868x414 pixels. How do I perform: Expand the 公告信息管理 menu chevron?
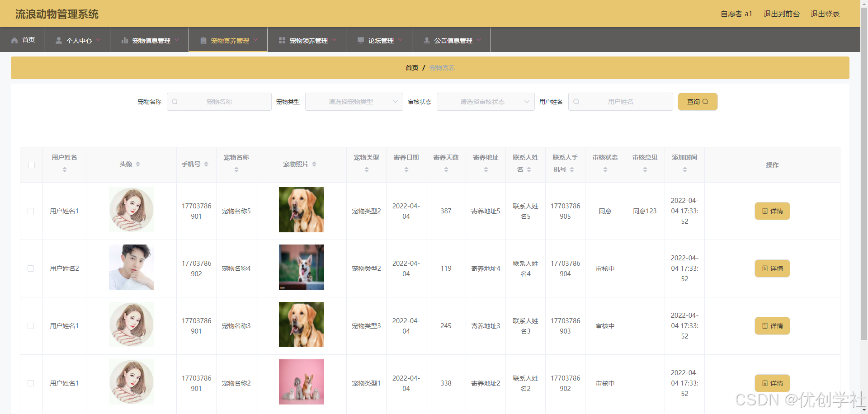coord(479,40)
